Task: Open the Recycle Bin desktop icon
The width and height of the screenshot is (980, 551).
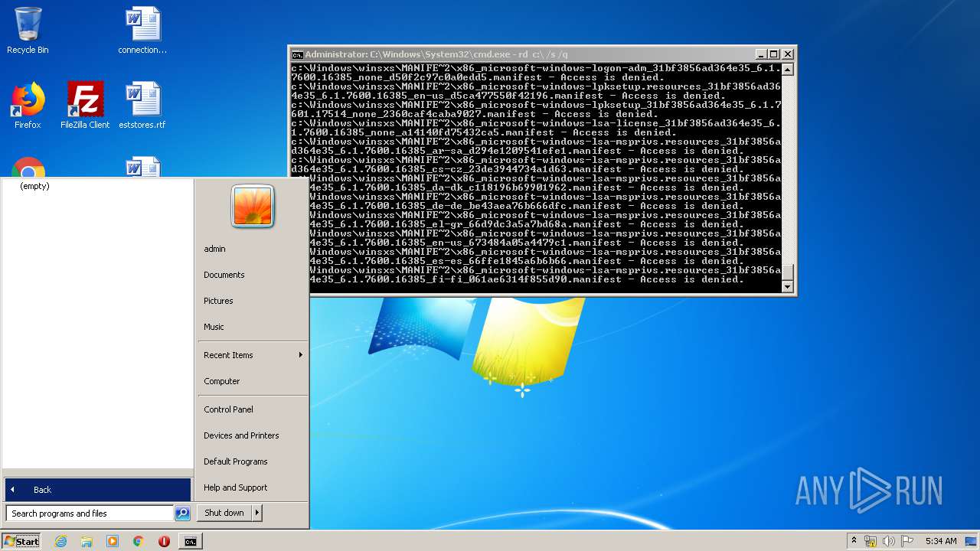Action: (28, 31)
